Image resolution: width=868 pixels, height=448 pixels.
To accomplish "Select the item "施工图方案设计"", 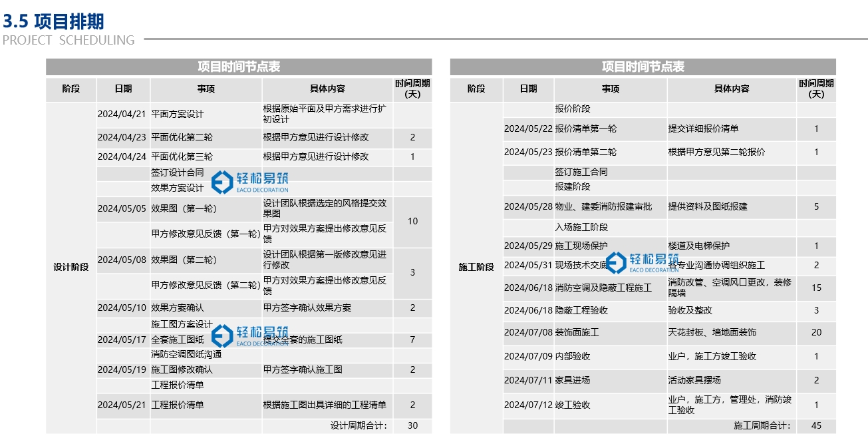I will click(x=182, y=325).
